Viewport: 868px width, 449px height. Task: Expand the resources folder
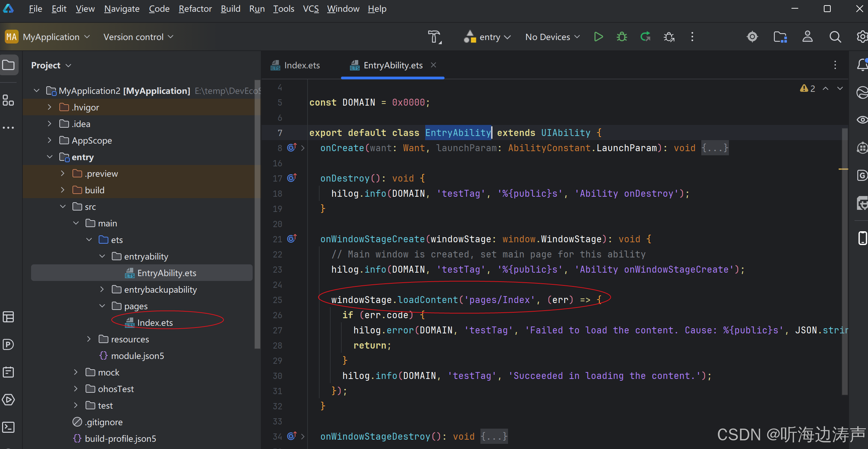click(x=89, y=339)
